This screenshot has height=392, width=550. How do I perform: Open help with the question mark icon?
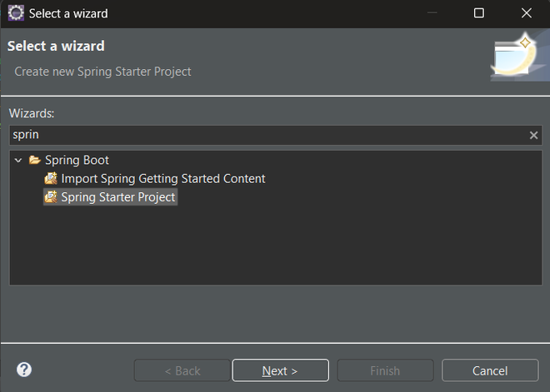24,370
